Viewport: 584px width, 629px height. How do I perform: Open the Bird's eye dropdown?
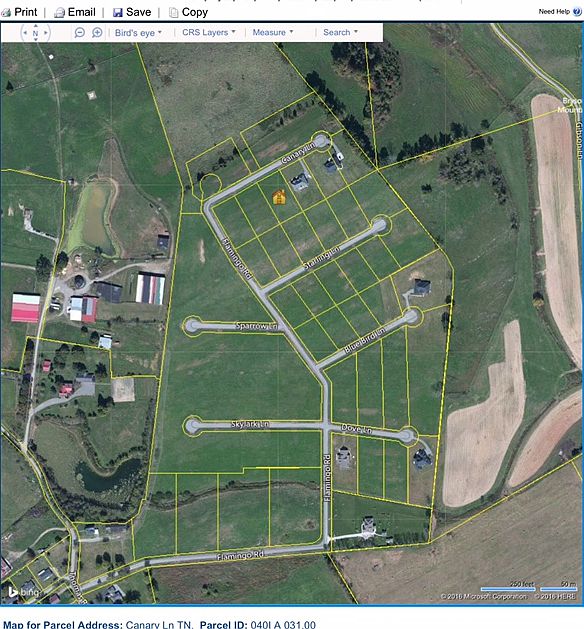coord(138,32)
